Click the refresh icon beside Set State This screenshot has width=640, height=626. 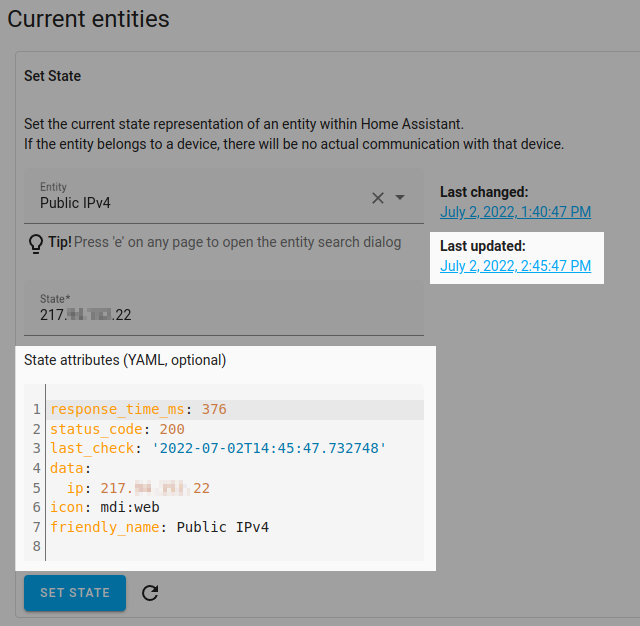point(150,593)
